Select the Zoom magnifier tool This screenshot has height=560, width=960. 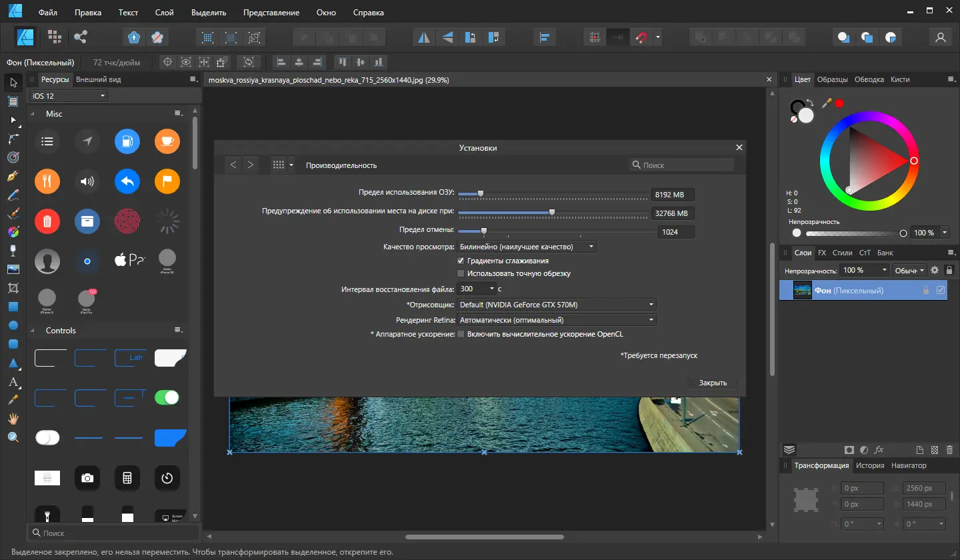pyautogui.click(x=13, y=437)
